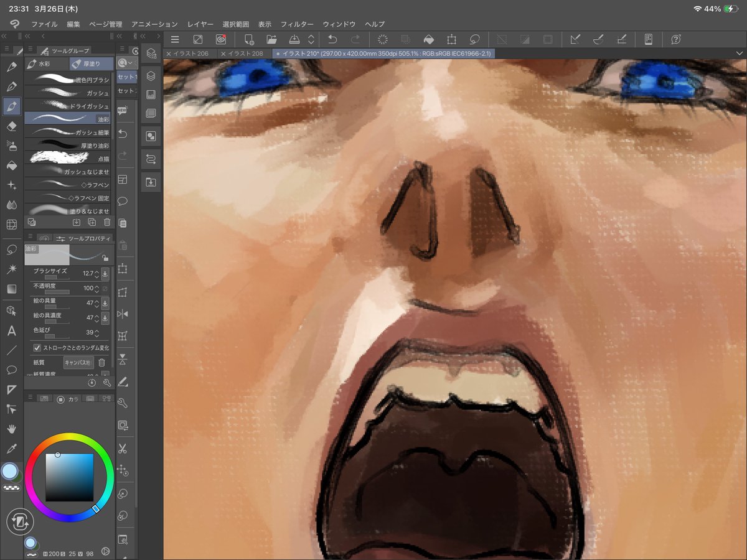The height and width of the screenshot is (560, 747).
Task: Select the Airbrush spray tool
Action: click(x=11, y=146)
